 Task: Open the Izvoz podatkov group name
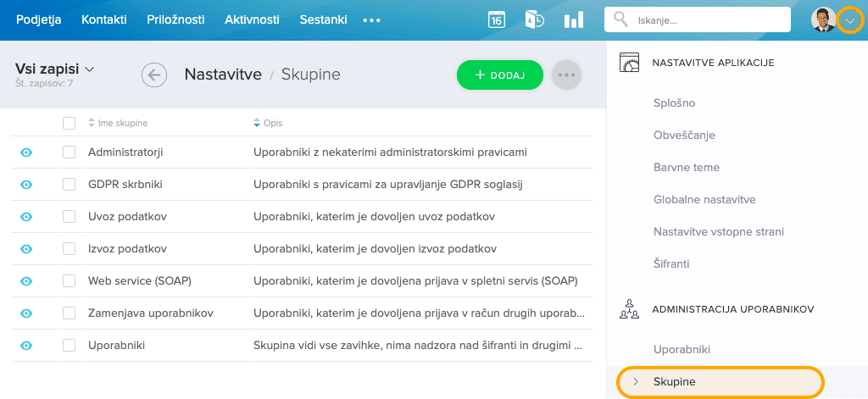coord(127,249)
